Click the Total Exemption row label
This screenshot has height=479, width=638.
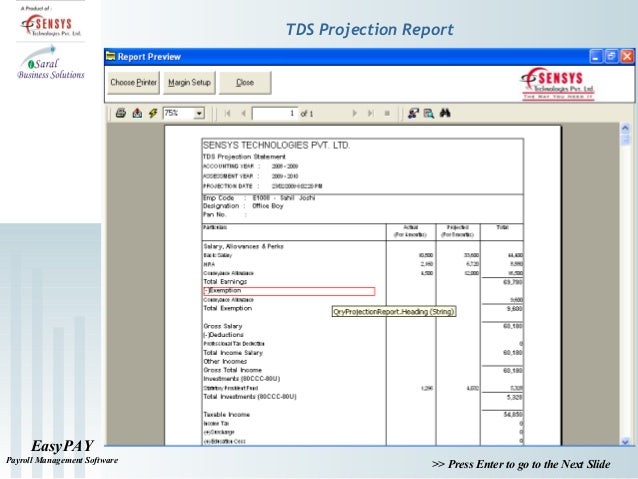(227, 308)
